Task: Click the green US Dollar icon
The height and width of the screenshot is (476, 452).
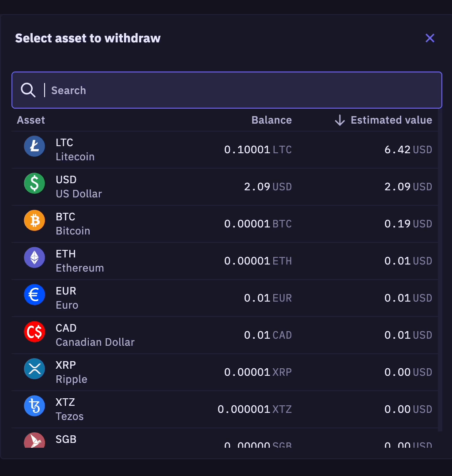Action: click(34, 183)
